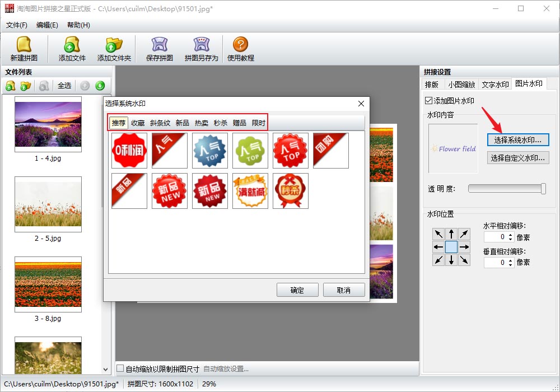Open the 编辑(E) menu

[47, 25]
